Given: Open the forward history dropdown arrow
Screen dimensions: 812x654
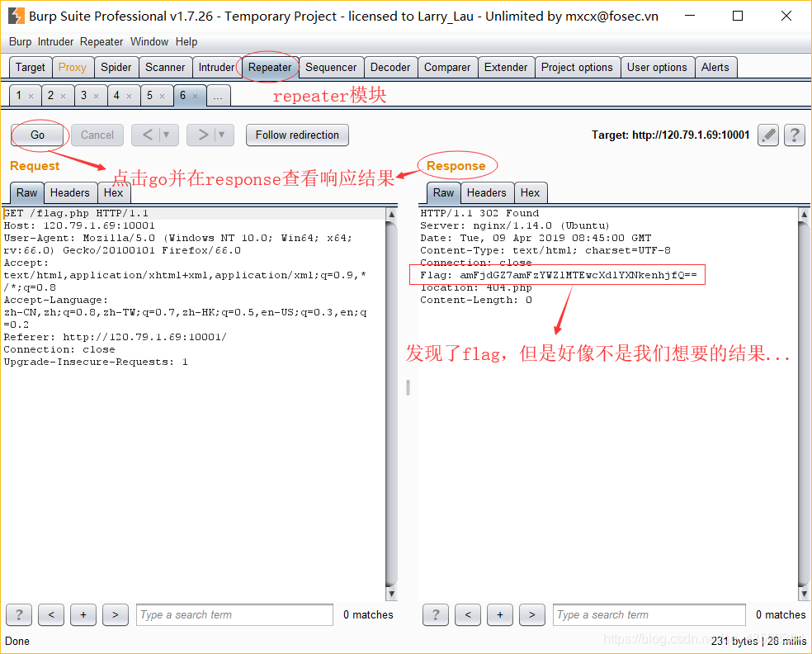Looking at the screenshot, I should pos(222,135).
